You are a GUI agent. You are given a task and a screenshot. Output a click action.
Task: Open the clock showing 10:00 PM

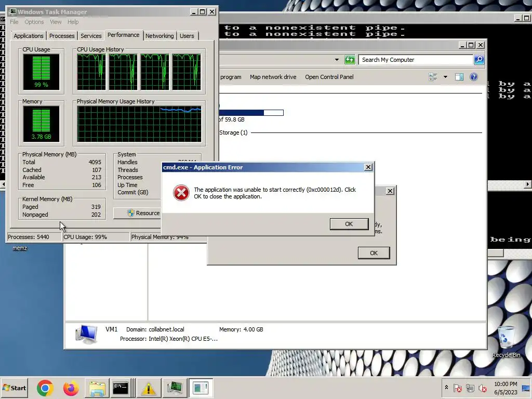(x=506, y=388)
